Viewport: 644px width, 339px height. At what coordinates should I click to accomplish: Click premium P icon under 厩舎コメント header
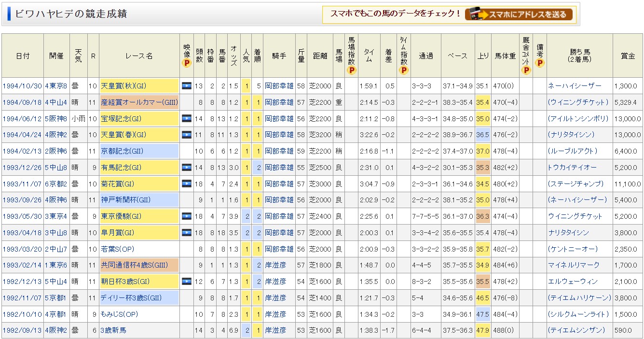[x=526, y=71]
